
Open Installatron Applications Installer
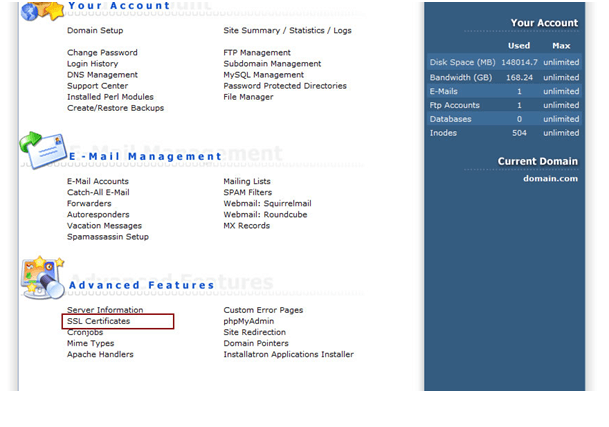[x=289, y=354]
